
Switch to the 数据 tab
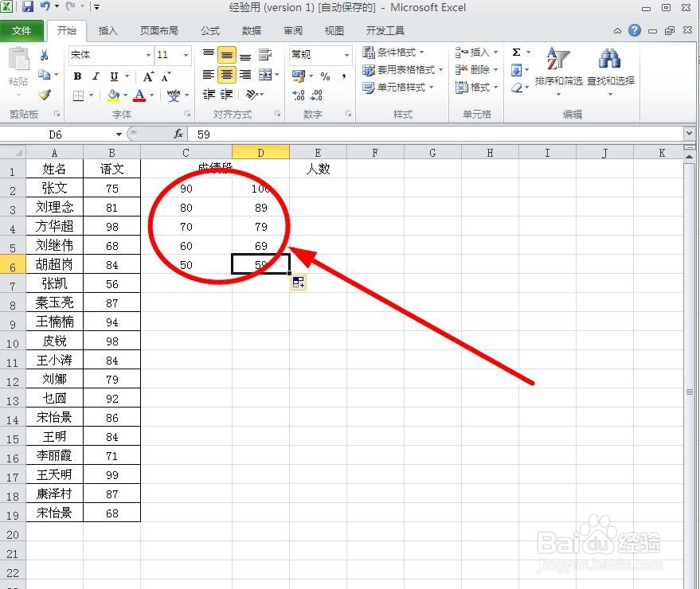point(252,31)
